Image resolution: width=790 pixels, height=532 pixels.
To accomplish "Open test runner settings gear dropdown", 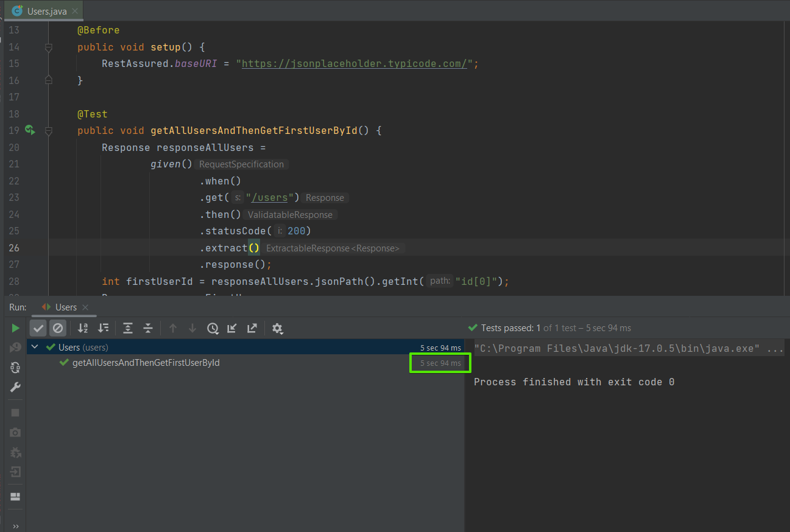I will pyautogui.click(x=278, y=329).
